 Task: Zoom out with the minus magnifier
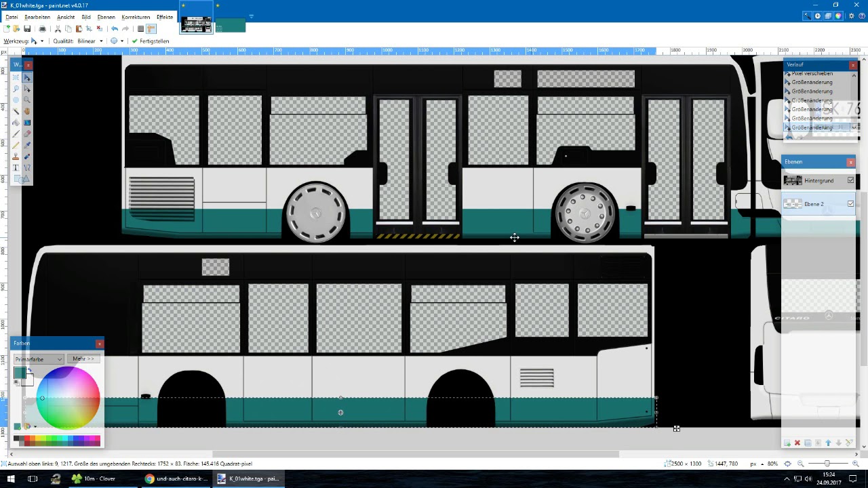pos(801,464)
